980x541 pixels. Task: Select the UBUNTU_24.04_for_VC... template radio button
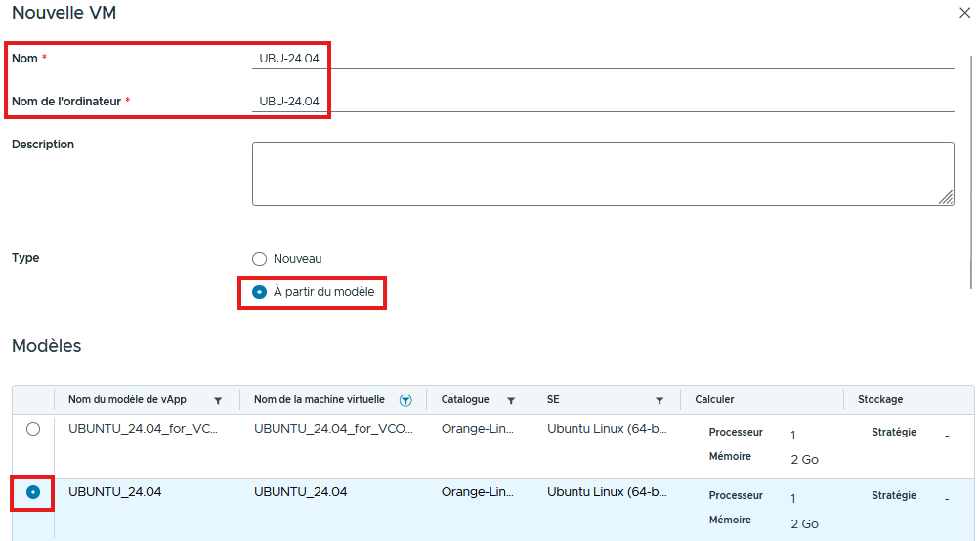click(x=33, y=429)
